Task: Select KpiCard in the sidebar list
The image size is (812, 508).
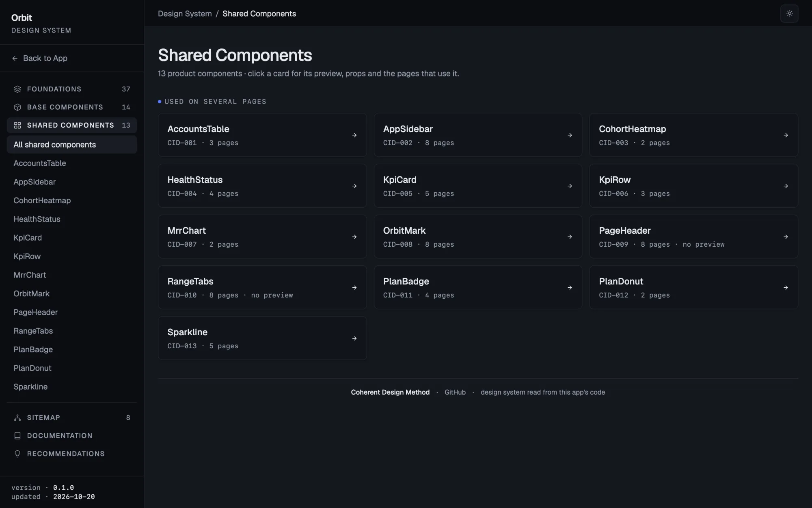Action: (72, 238)
